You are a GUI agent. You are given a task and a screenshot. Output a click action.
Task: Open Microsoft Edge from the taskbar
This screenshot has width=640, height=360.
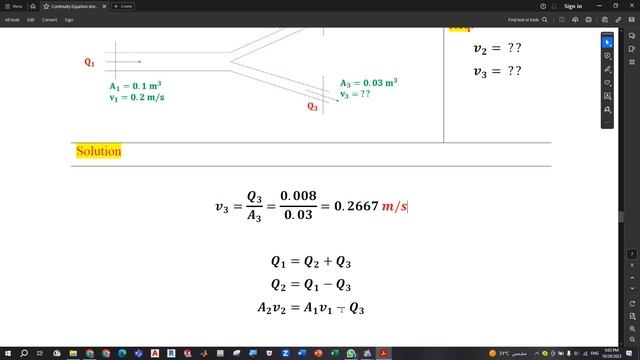click(122, 353)
